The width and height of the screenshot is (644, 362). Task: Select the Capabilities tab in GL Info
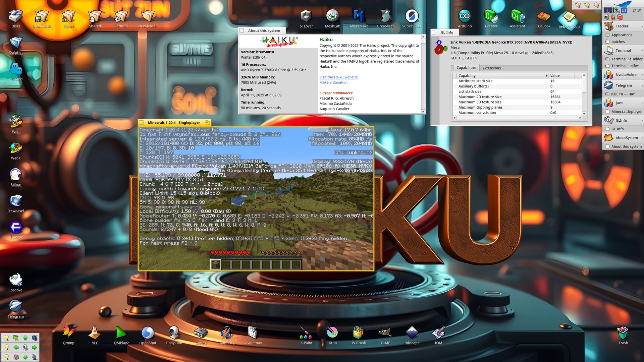coord(466,68)
